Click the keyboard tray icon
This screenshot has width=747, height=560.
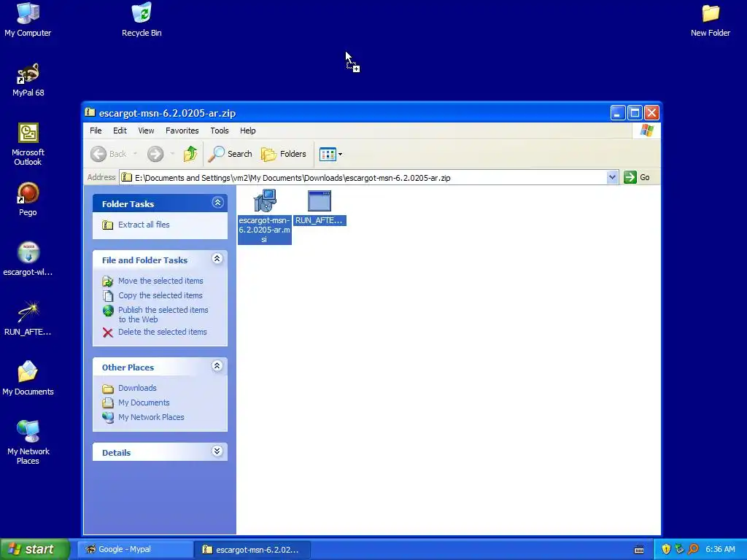[639, 550]
